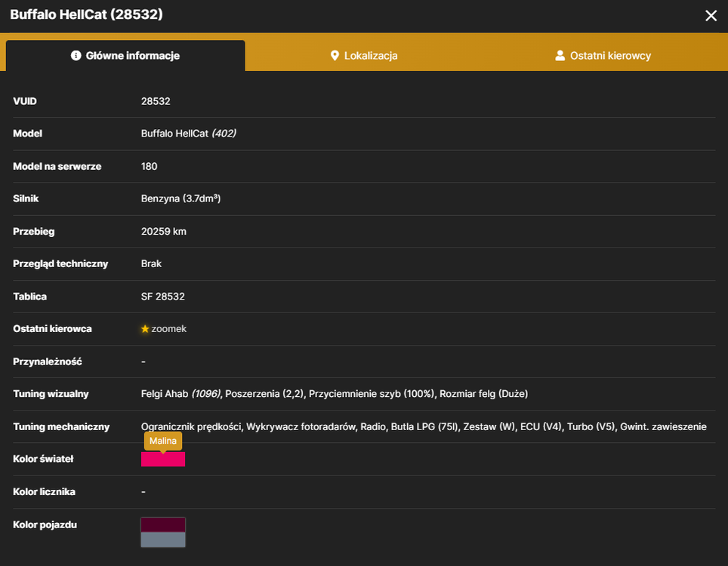The height and width of the screenshot is (566, 728).
Task: Click the Buffalo HellCat (402) model value
Action: 189,134
